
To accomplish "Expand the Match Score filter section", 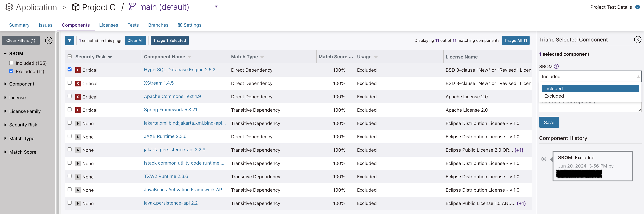I will [x=5, y=152].
